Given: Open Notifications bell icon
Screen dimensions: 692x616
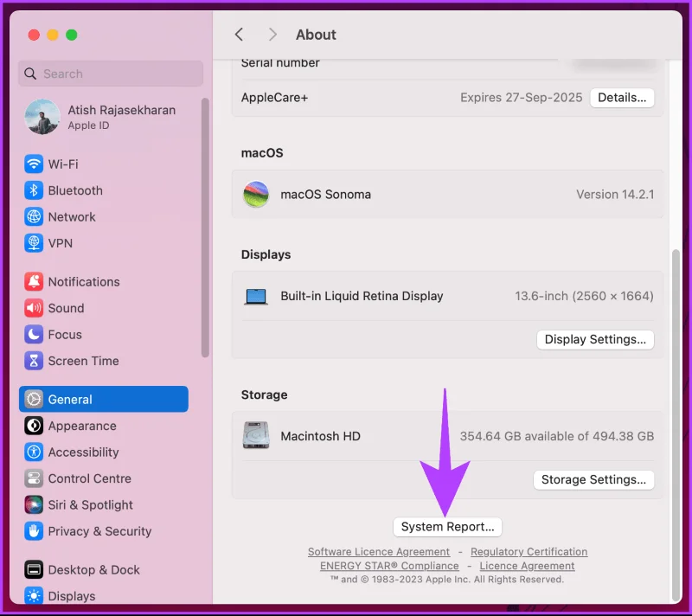Looking at the screenshot, I should point(34,281).
